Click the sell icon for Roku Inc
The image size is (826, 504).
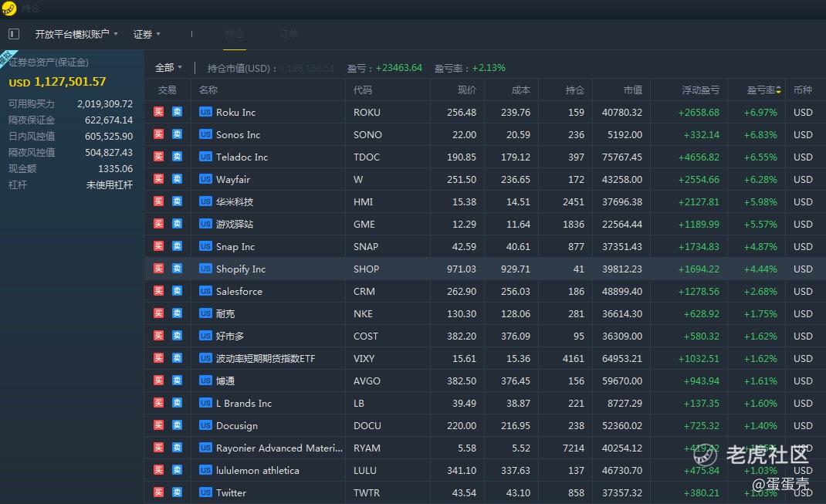[x=177, y=112]
